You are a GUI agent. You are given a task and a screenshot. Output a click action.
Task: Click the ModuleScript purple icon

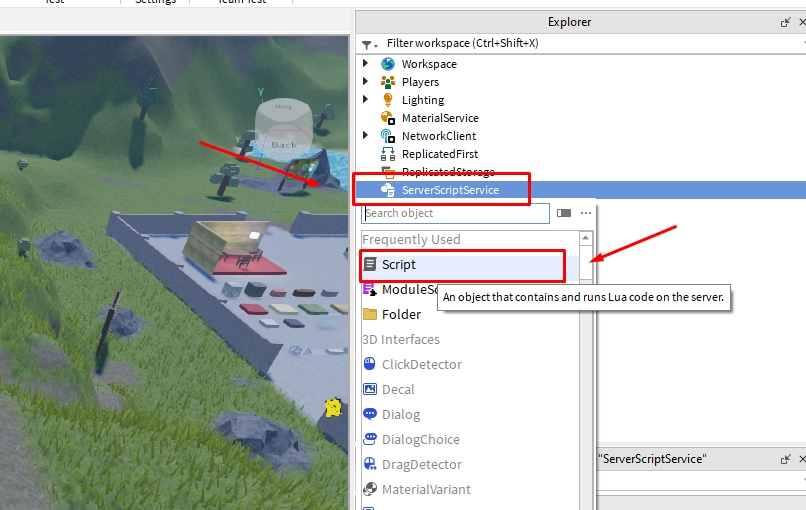(x=370, y=289)
